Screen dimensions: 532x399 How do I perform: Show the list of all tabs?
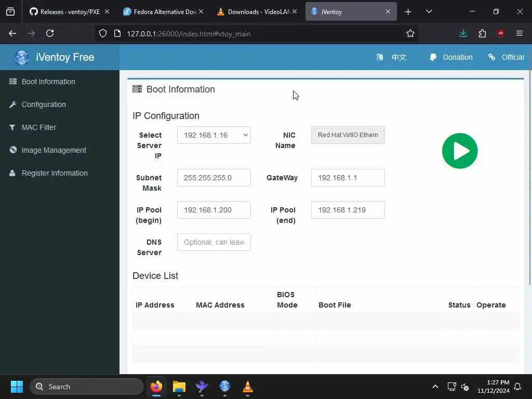(429, 12)
